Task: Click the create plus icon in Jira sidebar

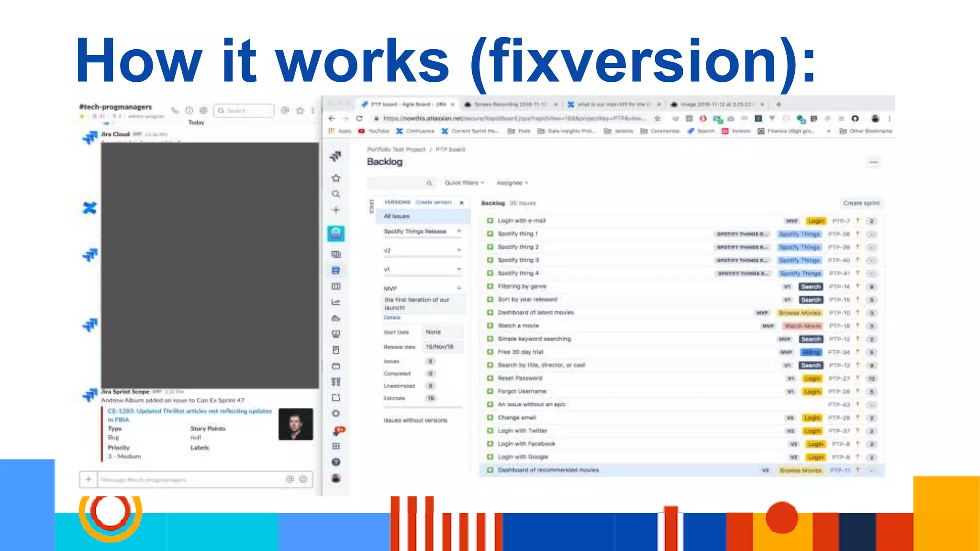Action: click(x=336, y=209)
